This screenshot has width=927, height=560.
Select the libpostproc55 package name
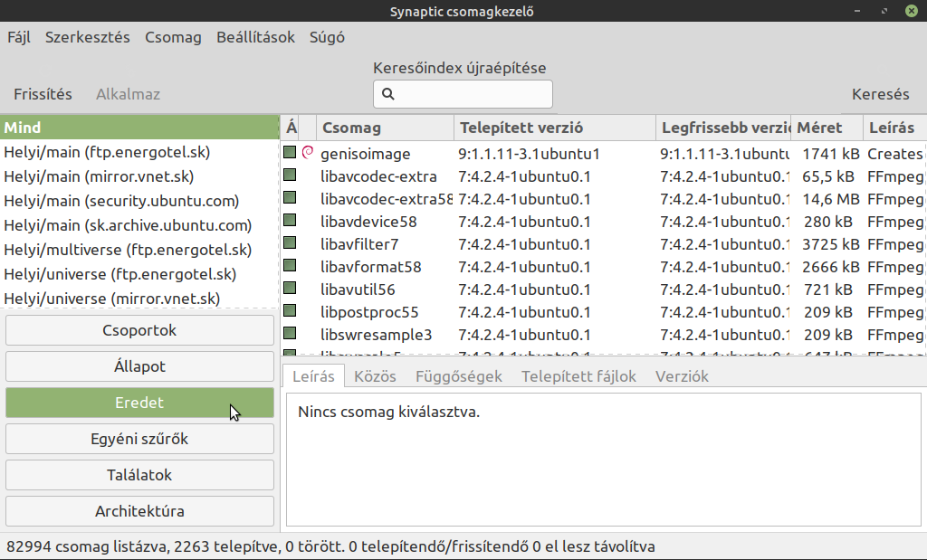(369, 312)
